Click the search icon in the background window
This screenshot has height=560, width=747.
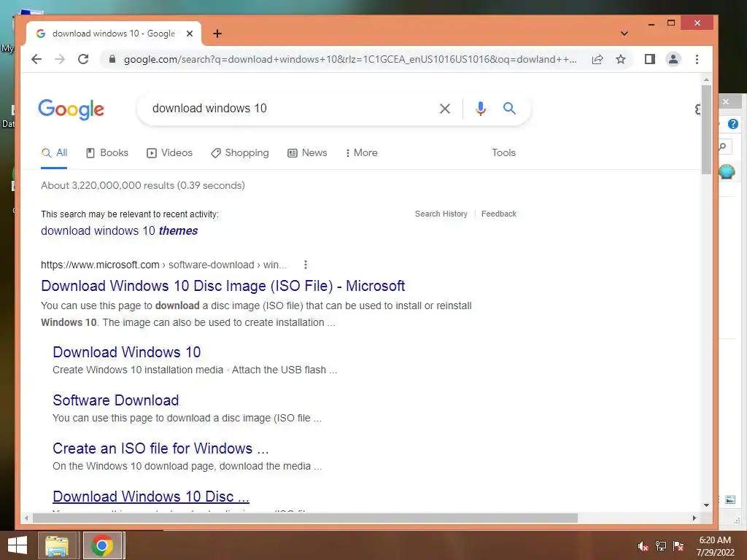click(x=723, y=147)
